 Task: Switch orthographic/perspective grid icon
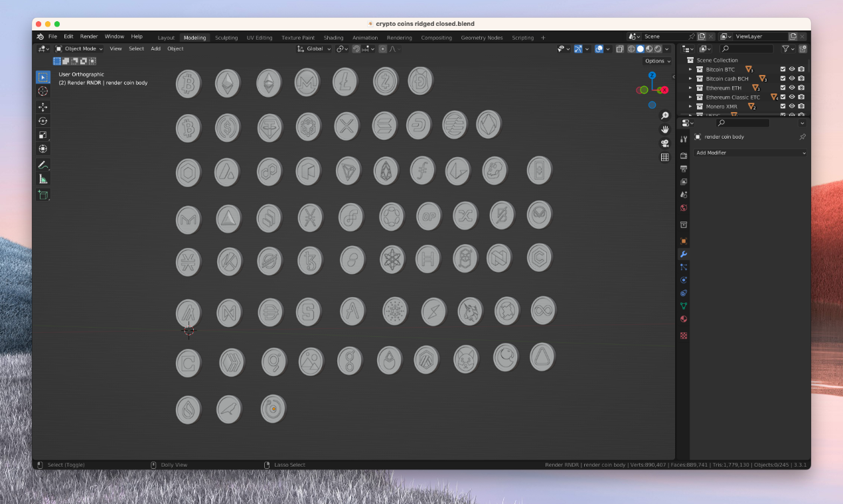tap(664, 157)
